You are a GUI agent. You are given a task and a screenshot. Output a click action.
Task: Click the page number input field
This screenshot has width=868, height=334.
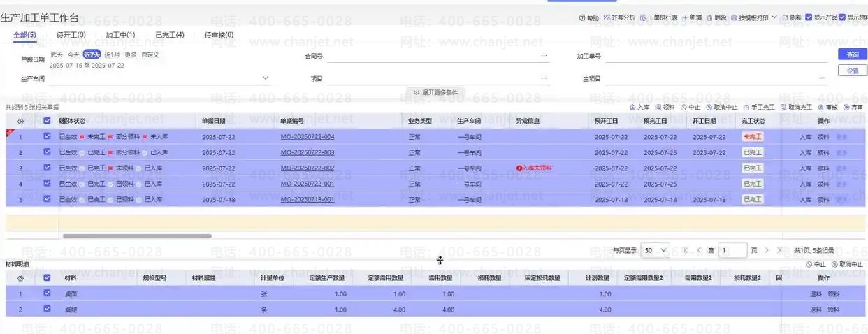click(733, 250)
